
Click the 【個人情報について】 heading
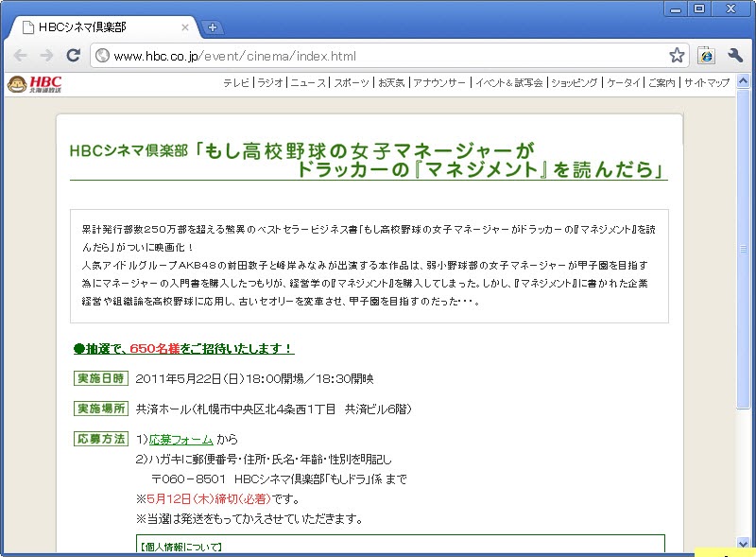pyautogui.click(x=180, y=547)
